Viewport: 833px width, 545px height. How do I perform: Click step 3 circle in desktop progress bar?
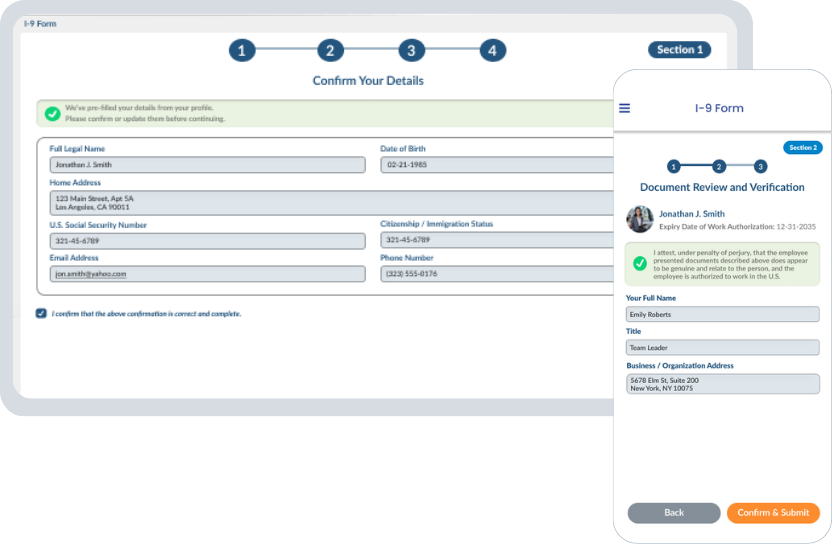[x=411, y=50]
